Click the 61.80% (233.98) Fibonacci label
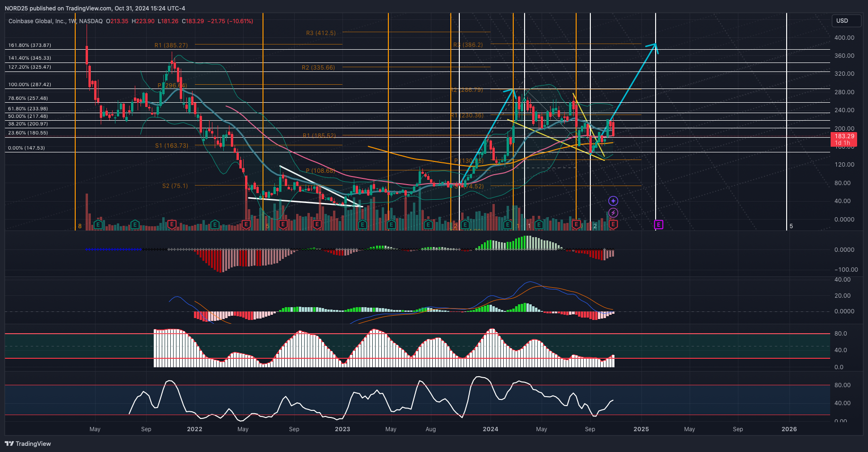Viewport: 868px width, 452px height. (28, 109)
